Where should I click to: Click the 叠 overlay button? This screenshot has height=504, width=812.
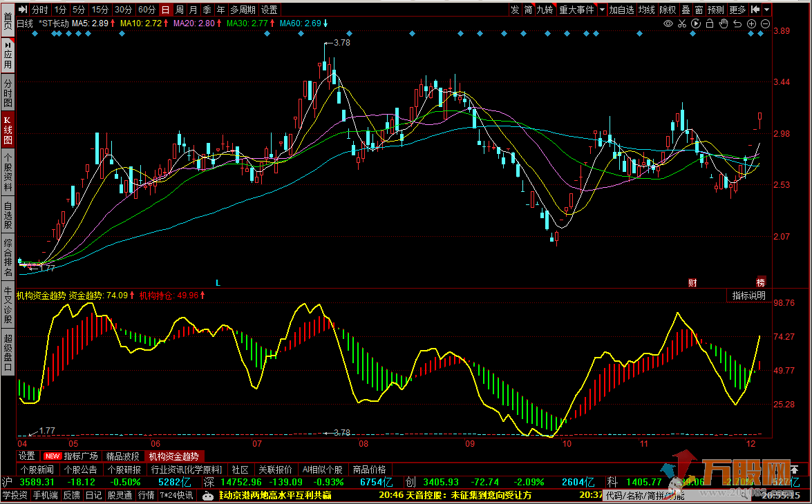click(x=686, y=9)
